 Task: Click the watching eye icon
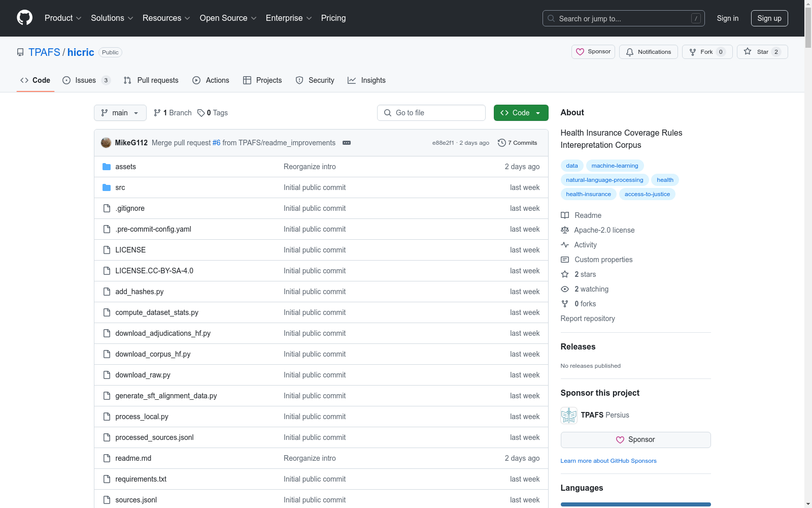565,289
